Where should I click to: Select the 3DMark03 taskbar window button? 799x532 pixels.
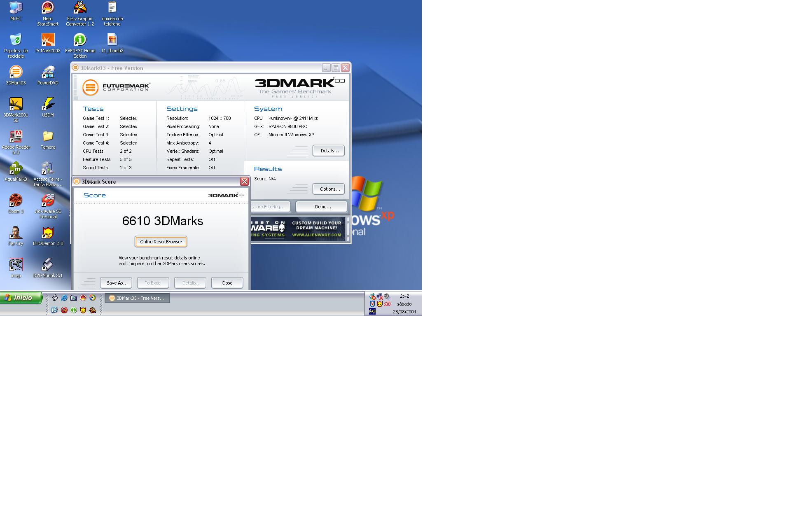click(138, 298)
